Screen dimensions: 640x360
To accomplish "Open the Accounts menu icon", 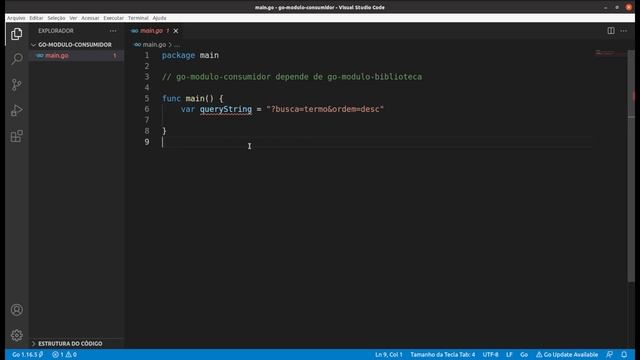I will pyautogui.click(x=17, y=310).
